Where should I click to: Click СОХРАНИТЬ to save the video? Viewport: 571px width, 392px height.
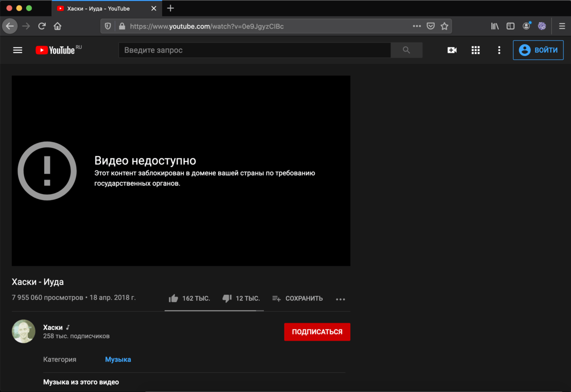[x=297, y=298]
